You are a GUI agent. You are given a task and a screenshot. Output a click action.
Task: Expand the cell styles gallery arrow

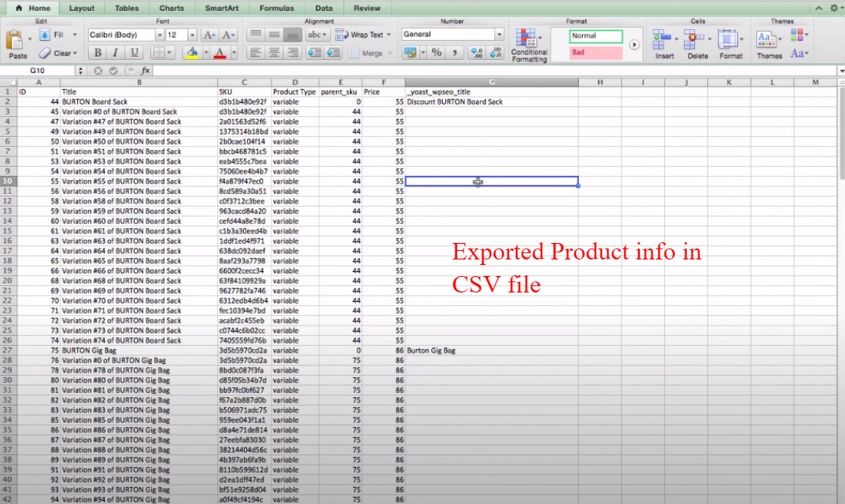coord(634,45)
